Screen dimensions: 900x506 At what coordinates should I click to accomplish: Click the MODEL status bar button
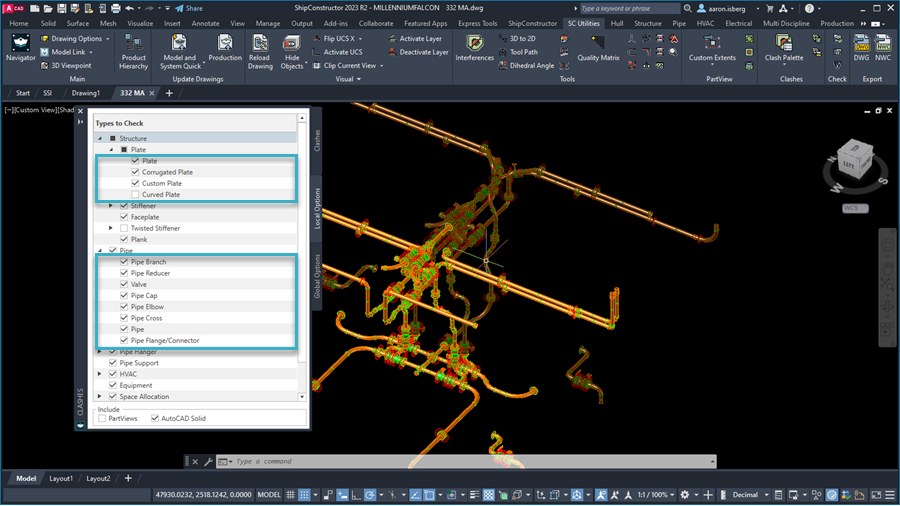point(269,495)
